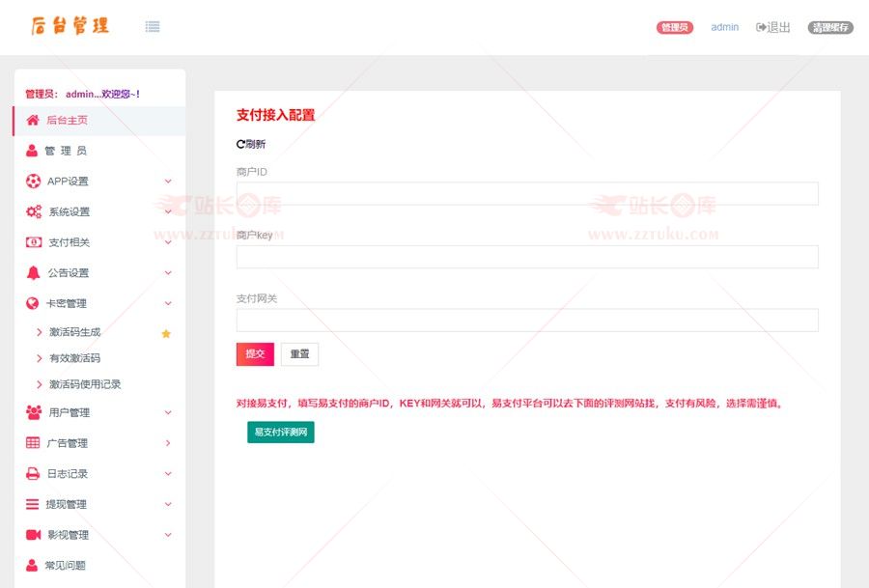The image size is (869, 588).
Task: Open 激活码使用记录 submenu item
Action: tap(85, 384)
